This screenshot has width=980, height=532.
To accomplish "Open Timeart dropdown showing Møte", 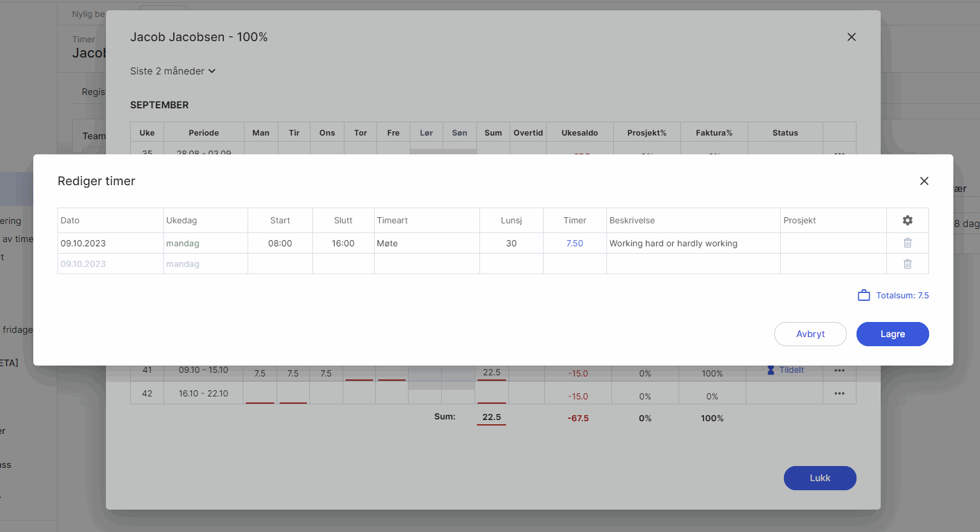I will (x=426, y=243).
